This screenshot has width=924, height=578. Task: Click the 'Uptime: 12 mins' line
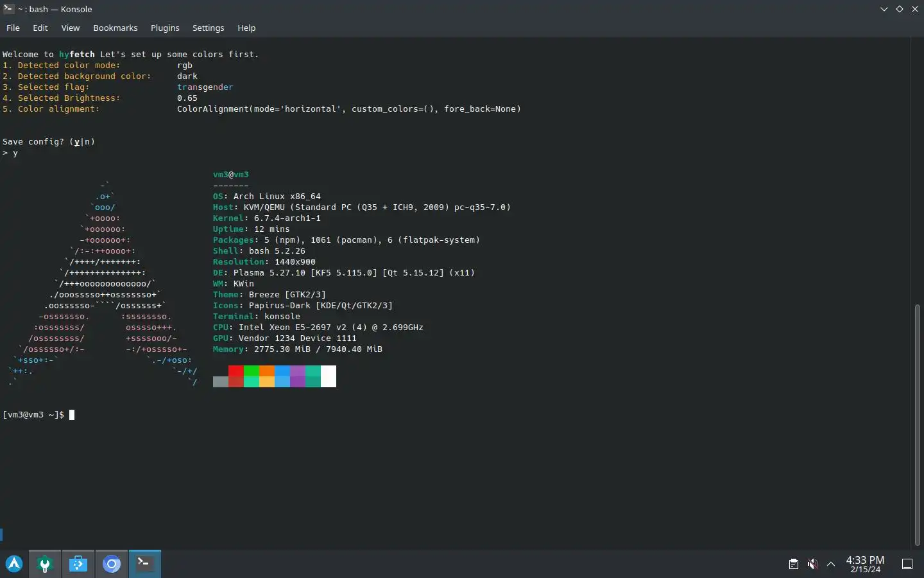pyautogui.click(x=252, y=229)
